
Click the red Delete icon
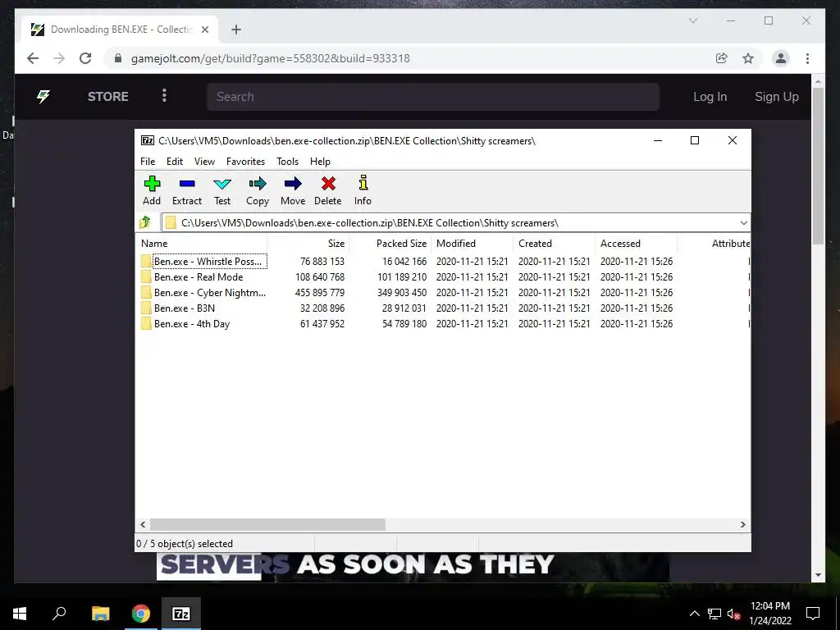(x=328, y=184)
